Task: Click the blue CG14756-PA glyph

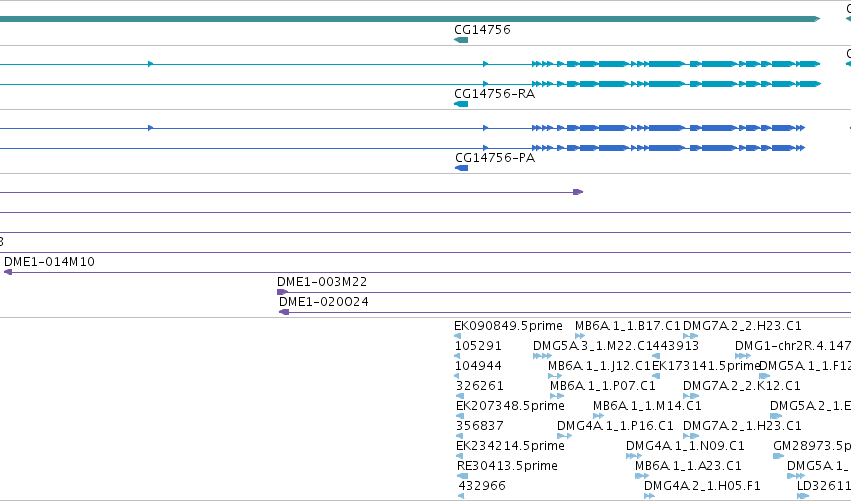Action: (x=461, y=168)
